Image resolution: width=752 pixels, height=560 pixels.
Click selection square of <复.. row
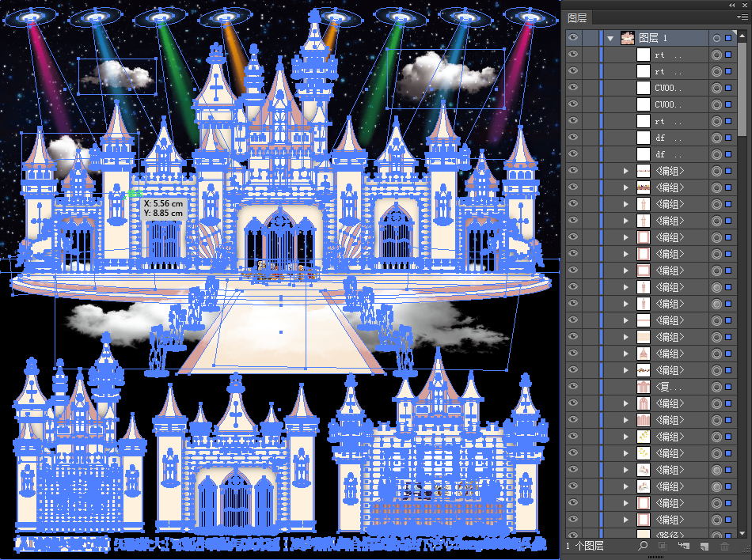coord(728,387)
